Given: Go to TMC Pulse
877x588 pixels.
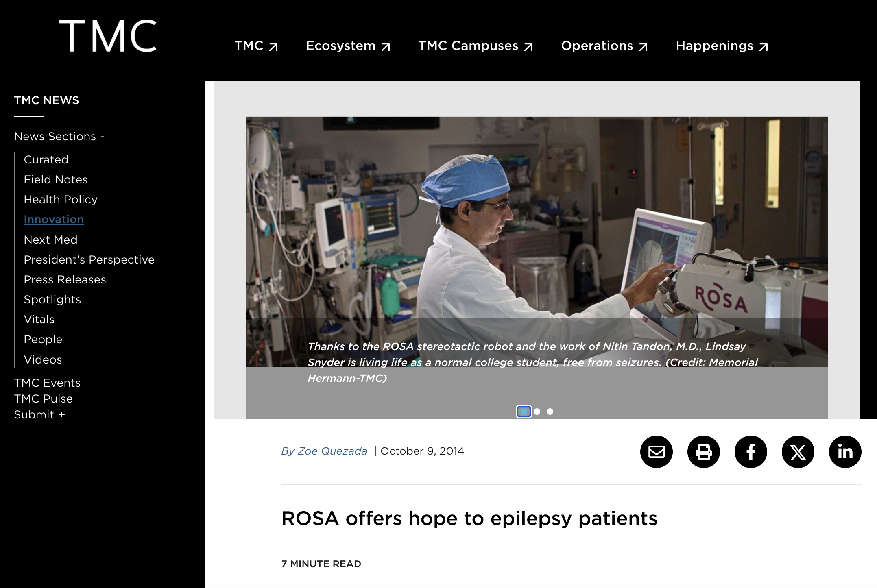Looking at the screenshot, I should point(43,399).
